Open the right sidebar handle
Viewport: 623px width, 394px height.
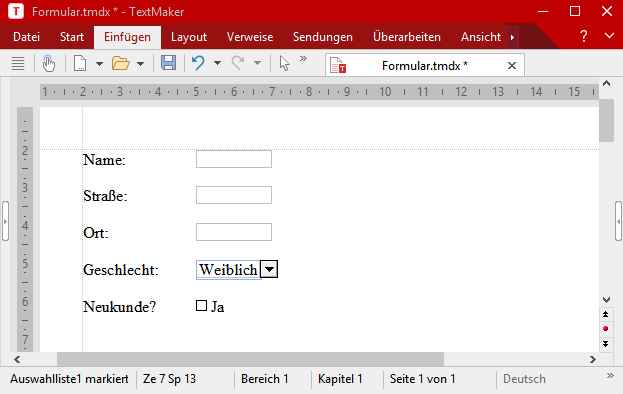(618, 221)
